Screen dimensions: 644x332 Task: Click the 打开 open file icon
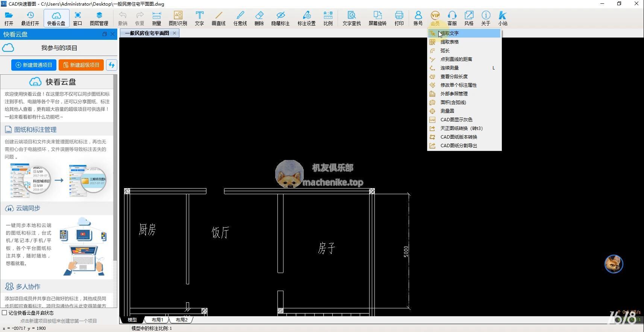click(x=9, y=18)
